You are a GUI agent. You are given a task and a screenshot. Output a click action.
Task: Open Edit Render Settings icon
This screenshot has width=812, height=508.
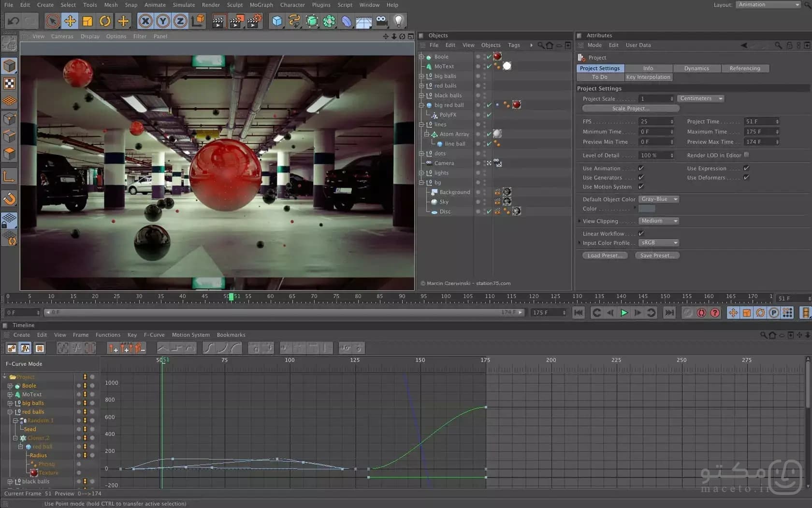(x=254, y=21)
